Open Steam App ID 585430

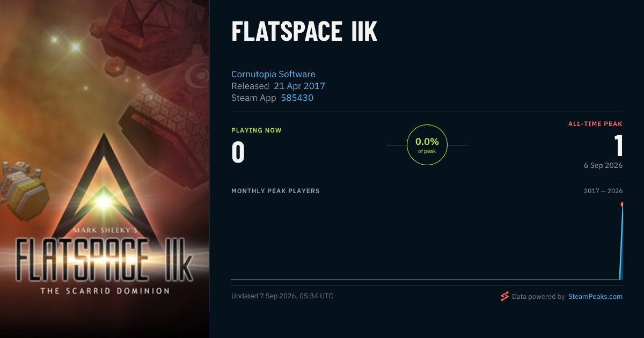297,98
